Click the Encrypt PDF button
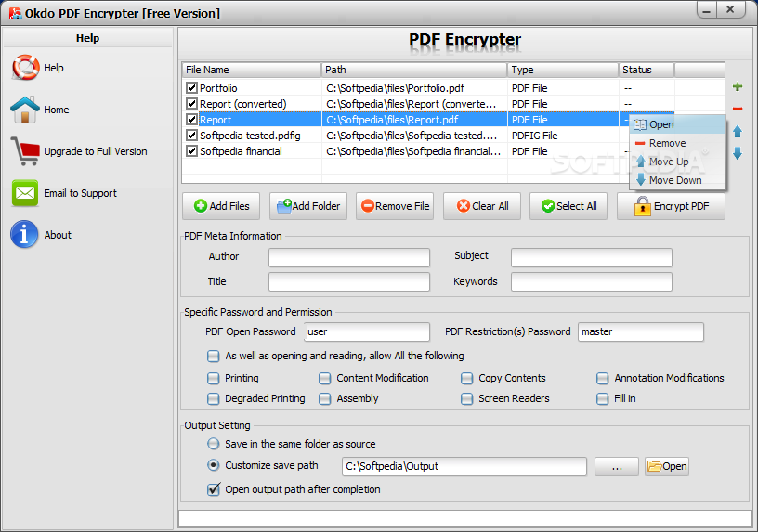Viewport: 758px width, 532px height. [x=671, y=206]
